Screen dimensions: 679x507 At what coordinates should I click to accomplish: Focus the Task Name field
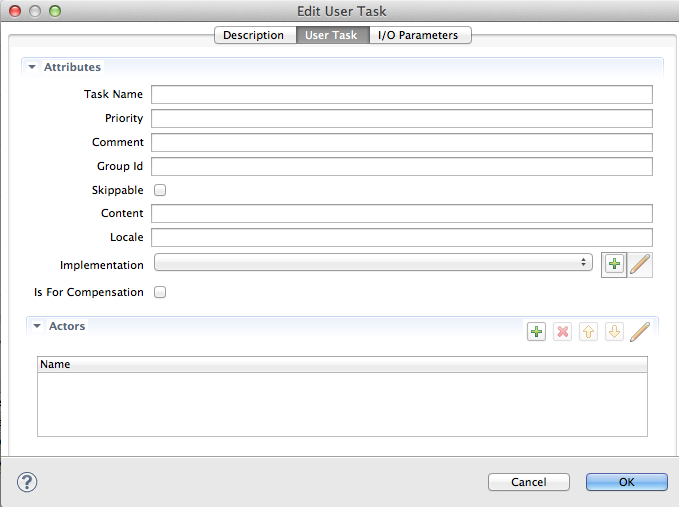tap(401, 94)
